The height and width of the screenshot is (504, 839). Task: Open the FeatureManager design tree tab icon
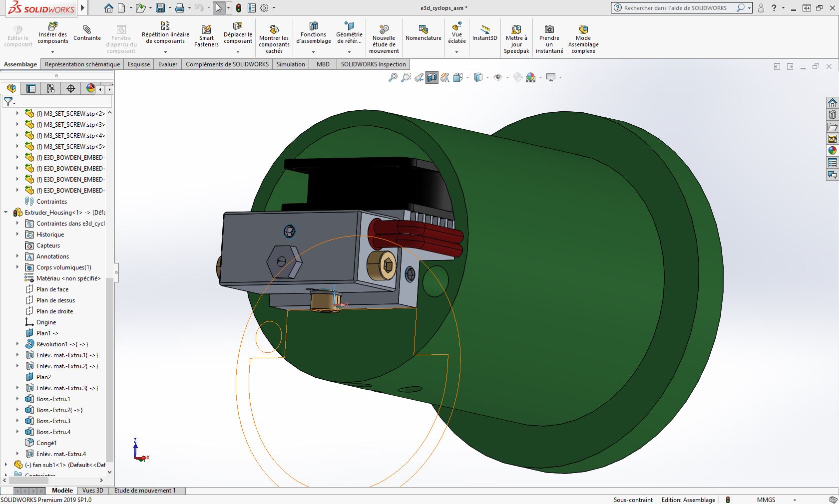tap(11, 88)
